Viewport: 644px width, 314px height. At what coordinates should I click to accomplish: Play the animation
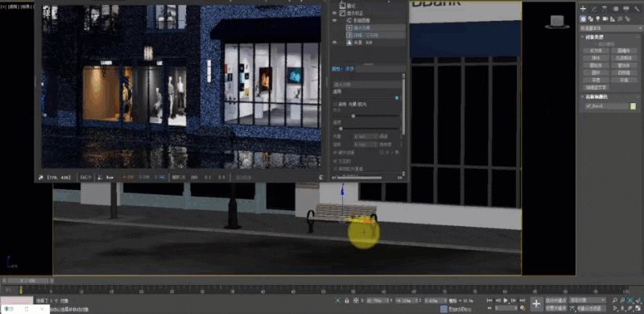point(506,300)
